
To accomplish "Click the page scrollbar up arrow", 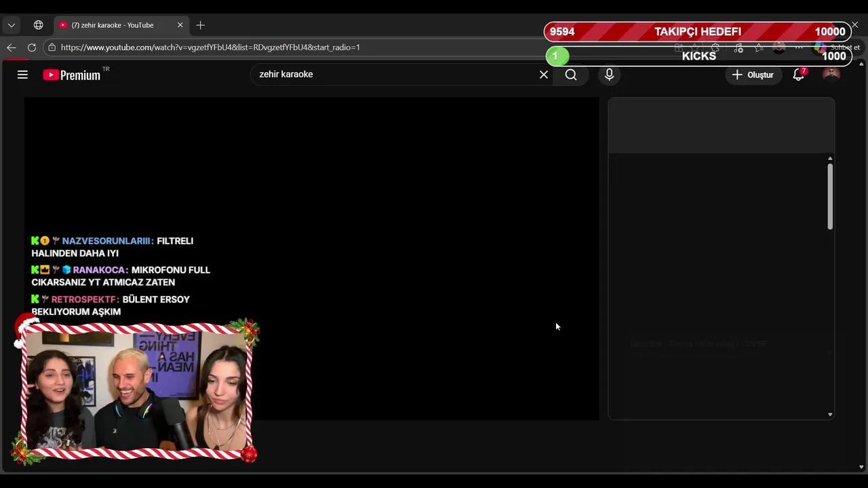I will pos(861,64).
